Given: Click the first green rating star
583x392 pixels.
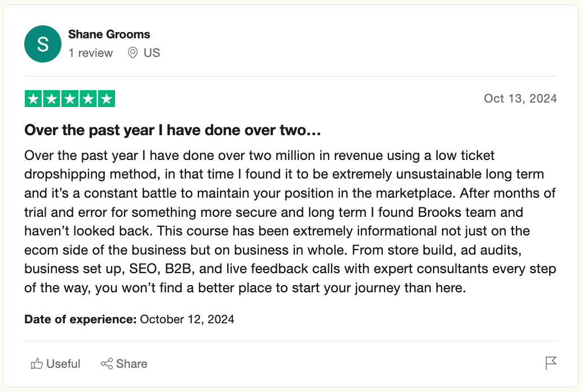Looking at the screenshot, I should tap(33, 99).
